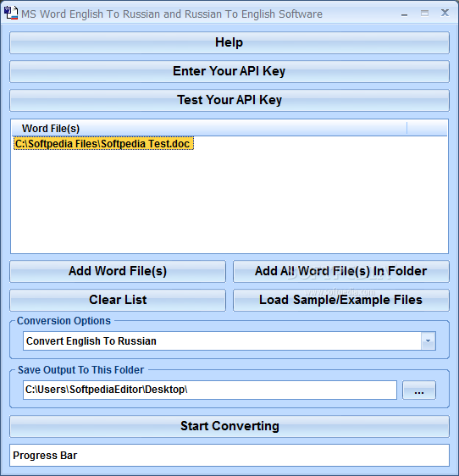Screen dimensions: 459x476
Task: Click Enter Your API Key button
Action: pos(229,71)
